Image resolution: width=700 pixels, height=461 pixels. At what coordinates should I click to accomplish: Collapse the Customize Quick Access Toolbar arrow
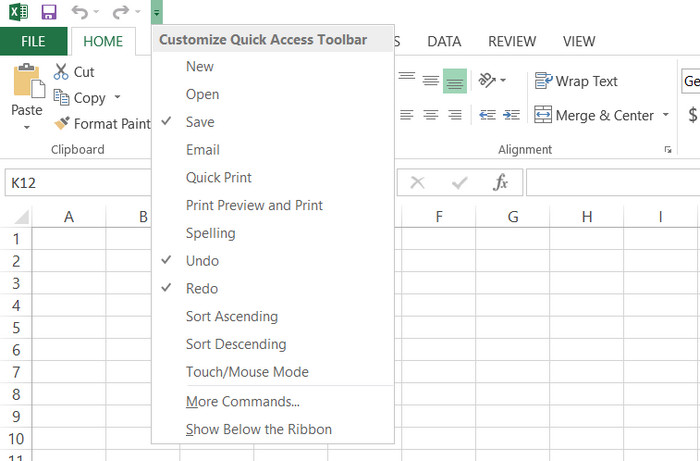tap(157, 12)
